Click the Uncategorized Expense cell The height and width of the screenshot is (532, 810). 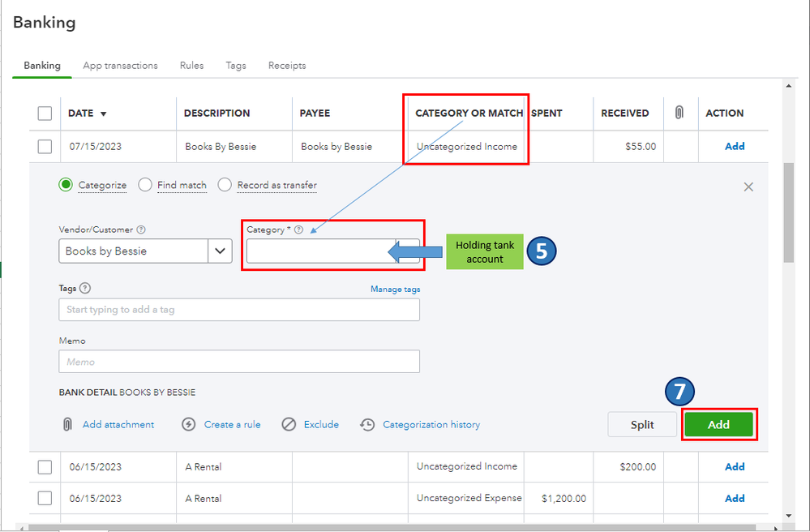coord(469,498)
